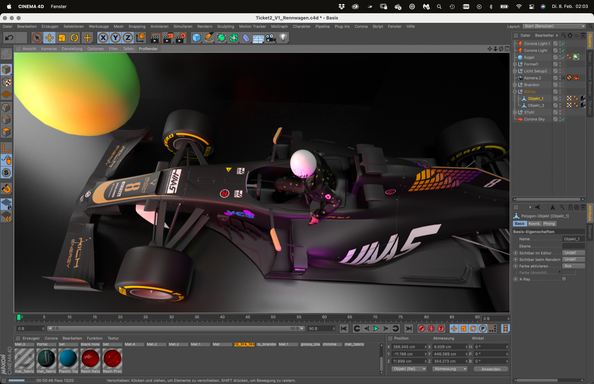Expand the Licht Setup2 group
This screenshot has height=384, width=594.
pyautogui.click(x=515, y=71)
